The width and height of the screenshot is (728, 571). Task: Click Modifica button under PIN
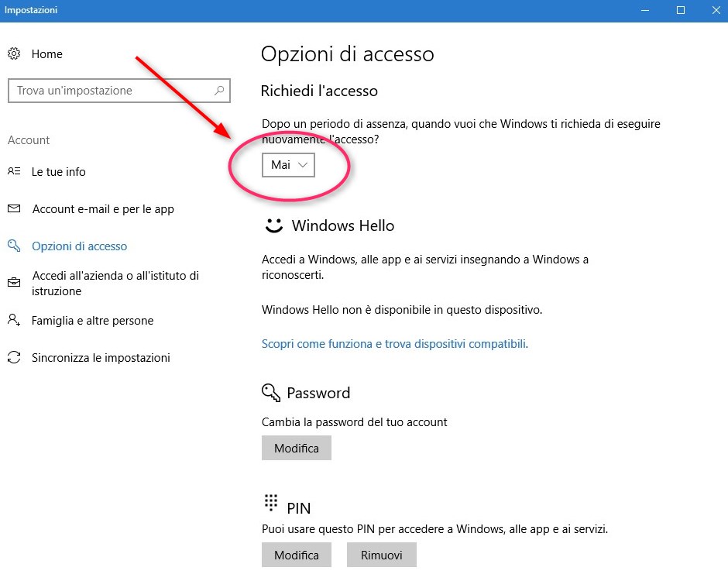coord(297,555)
